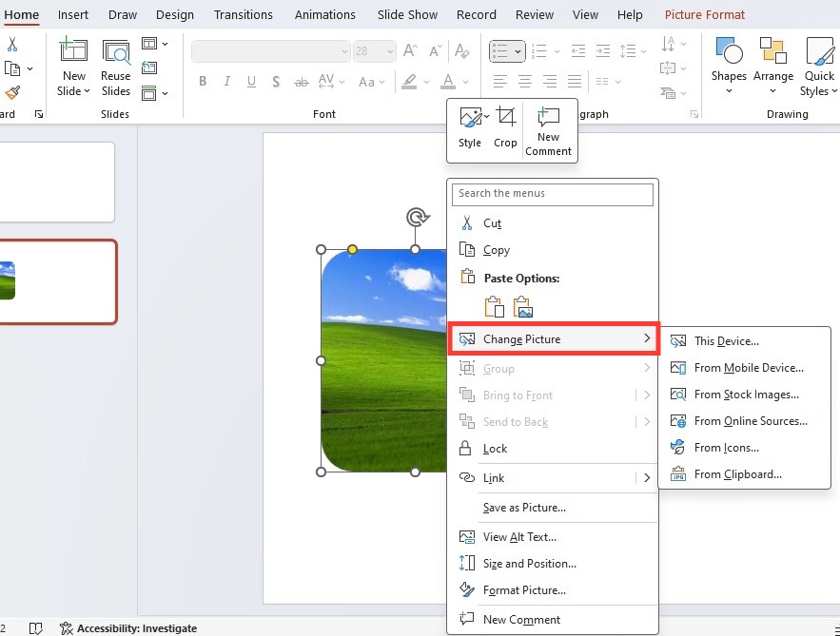Switch to the Design tab
840x636 pixels.
click(x=175, y=14)
